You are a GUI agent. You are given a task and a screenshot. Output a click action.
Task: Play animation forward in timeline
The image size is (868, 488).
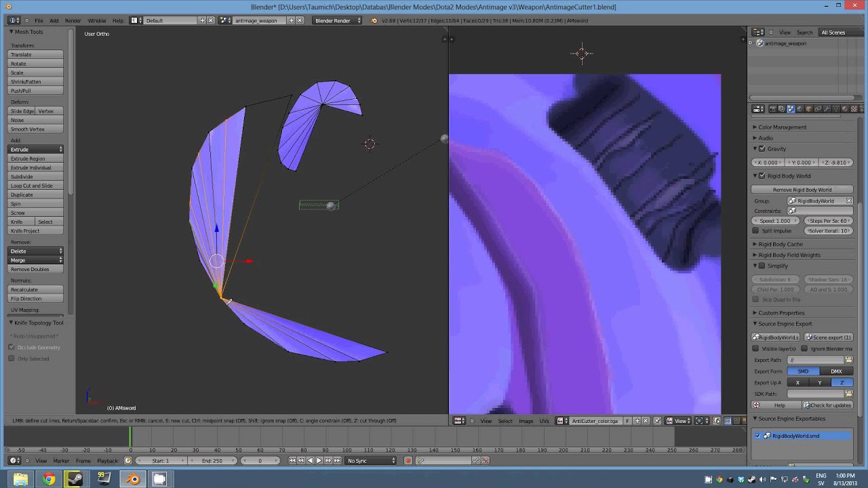(319, 461)
